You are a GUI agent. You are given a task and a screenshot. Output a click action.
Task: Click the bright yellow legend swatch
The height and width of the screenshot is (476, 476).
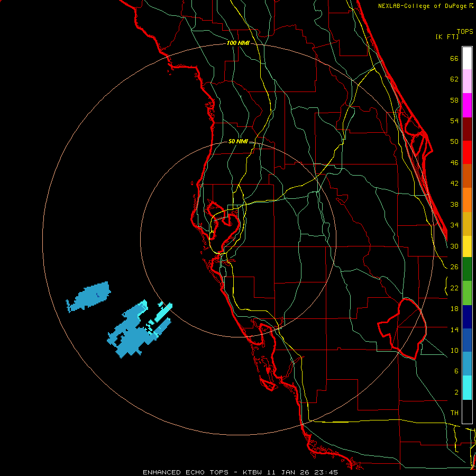click(x=467, y=246)
